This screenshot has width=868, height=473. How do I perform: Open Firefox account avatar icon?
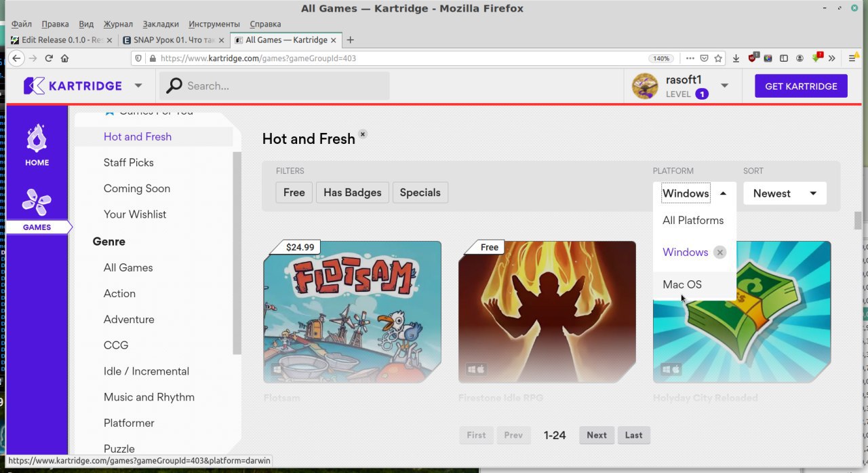pos(800,58)
